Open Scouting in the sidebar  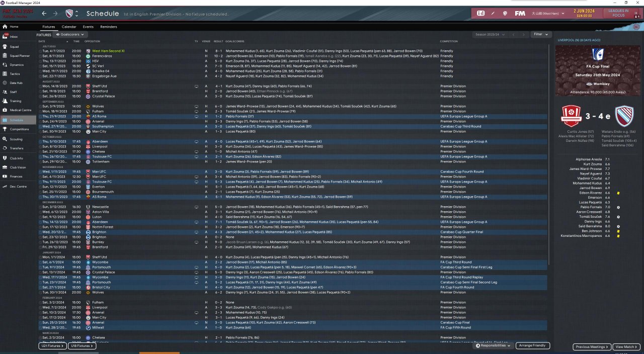tap(18, 139)
